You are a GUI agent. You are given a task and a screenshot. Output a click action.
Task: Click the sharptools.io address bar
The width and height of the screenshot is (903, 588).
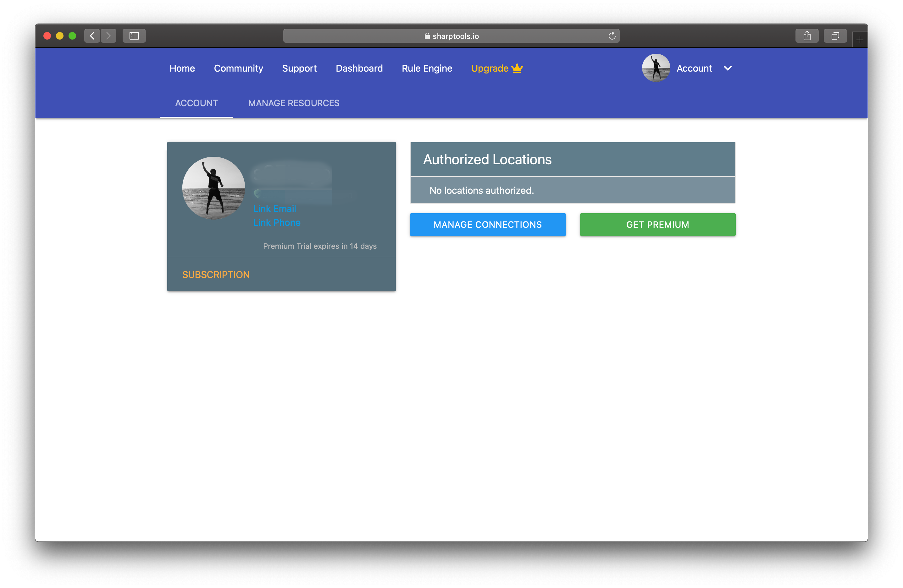(451, 36)
